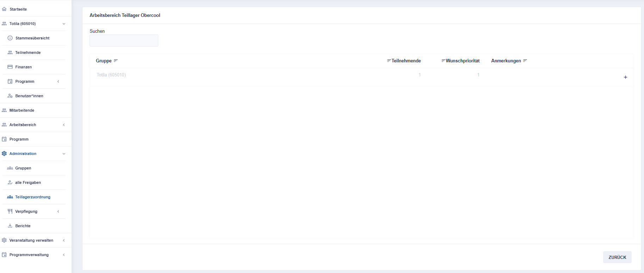Screen dimensions: 644x273
Task: Click the Teilnehmende column header
Action: [x=406, y=61]
